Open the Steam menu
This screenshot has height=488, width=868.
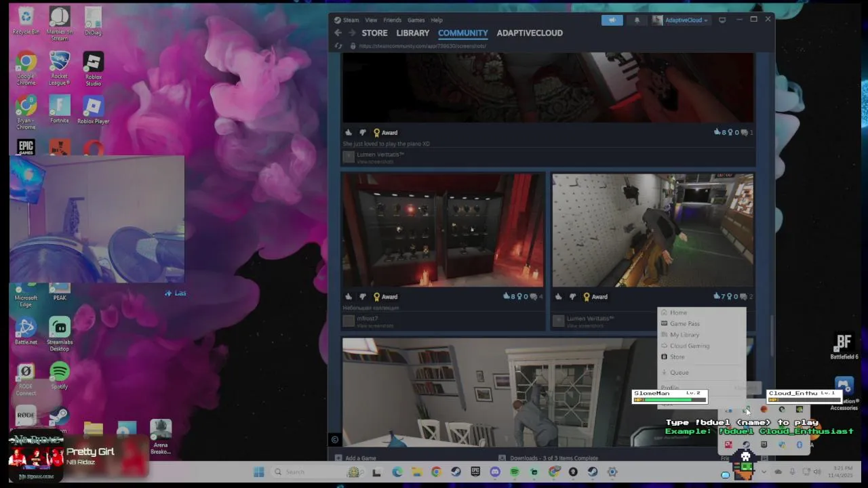coord(351,20)
